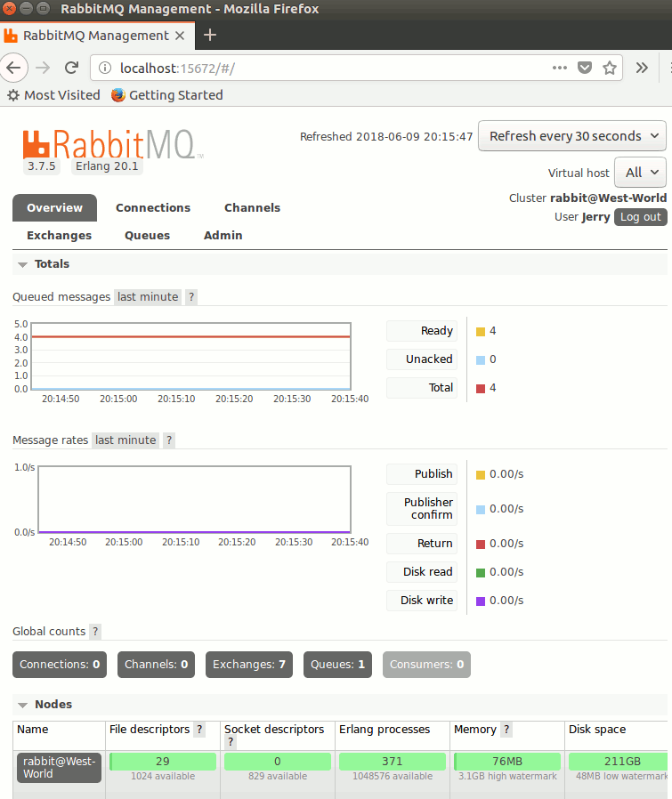Image resolution: width=672 pixels, height=799 pixels.
Task: Click the Queued messages chart
Action: tap(190, 356)
